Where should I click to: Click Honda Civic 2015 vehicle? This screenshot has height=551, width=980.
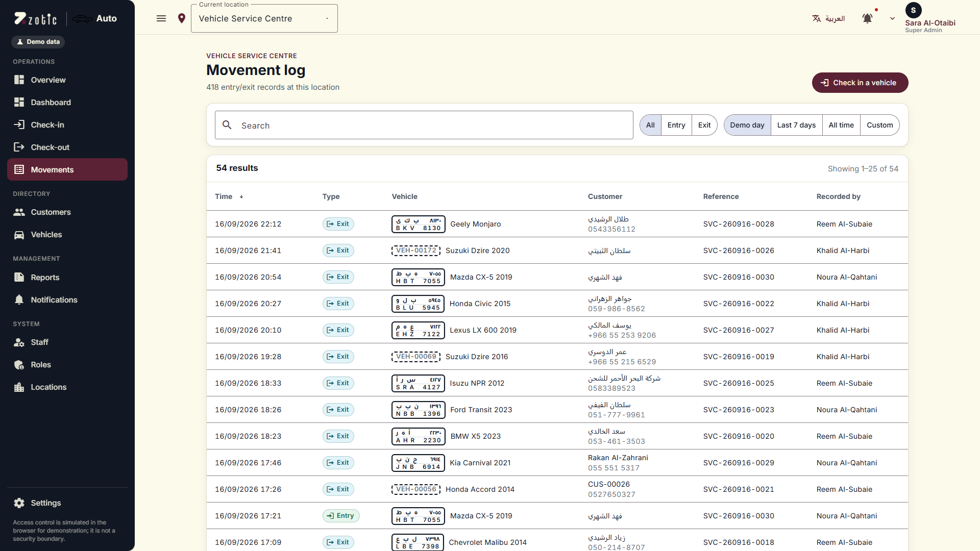tap(480, 304)
